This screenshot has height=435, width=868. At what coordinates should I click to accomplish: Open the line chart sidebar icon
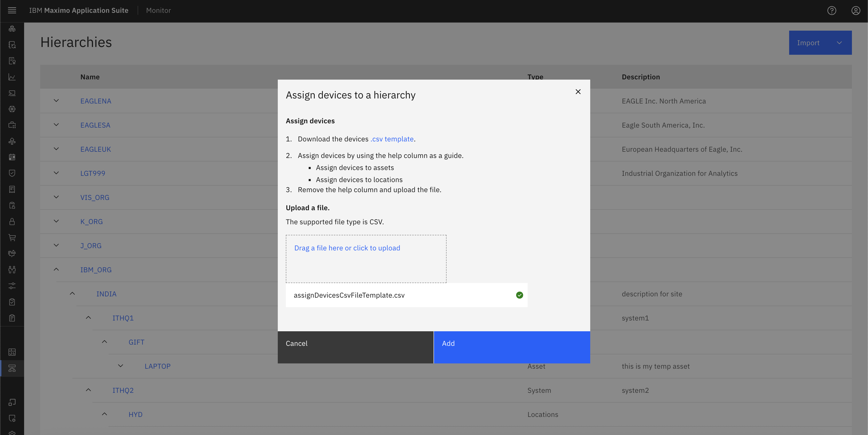(x=12, y=77)
